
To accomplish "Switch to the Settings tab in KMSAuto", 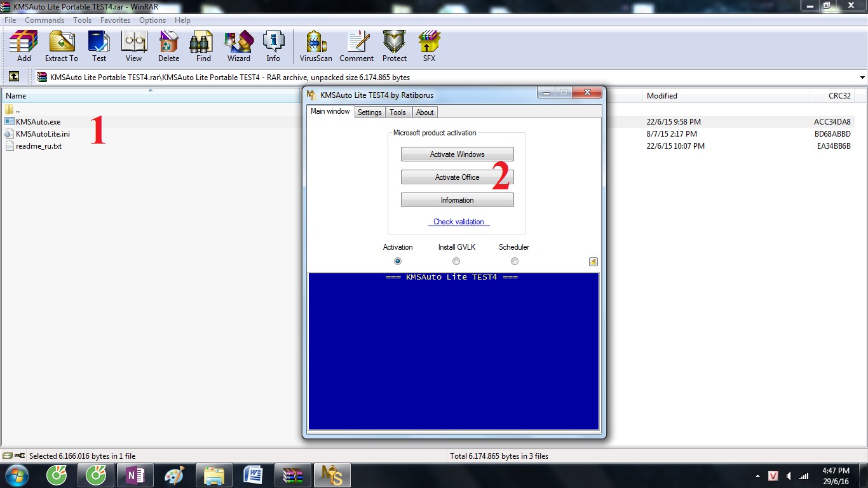I will [370, 112].
